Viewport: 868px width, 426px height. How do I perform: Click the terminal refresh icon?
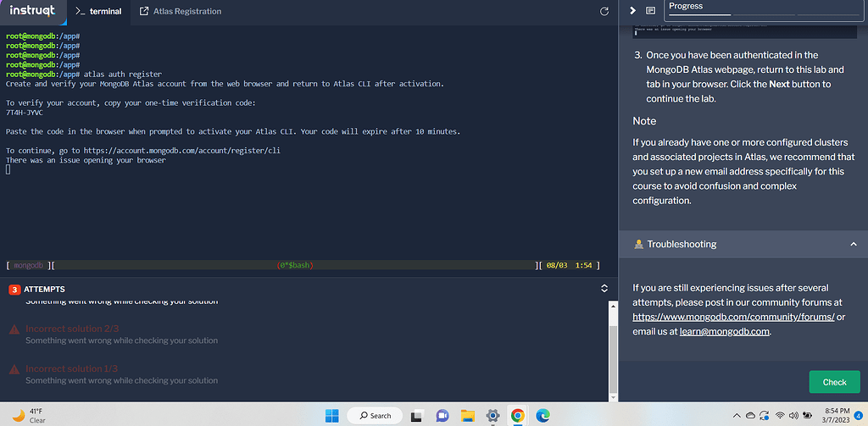pyautogui.click(x=604, y=12)
